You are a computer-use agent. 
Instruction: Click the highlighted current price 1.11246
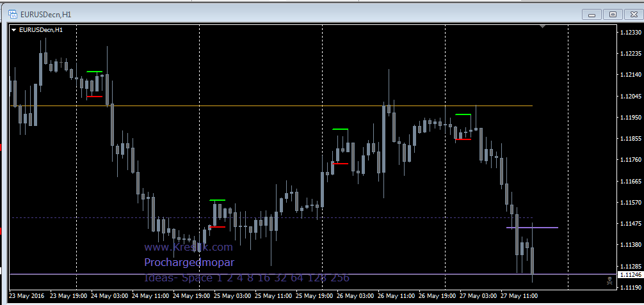tap(630, 274)
